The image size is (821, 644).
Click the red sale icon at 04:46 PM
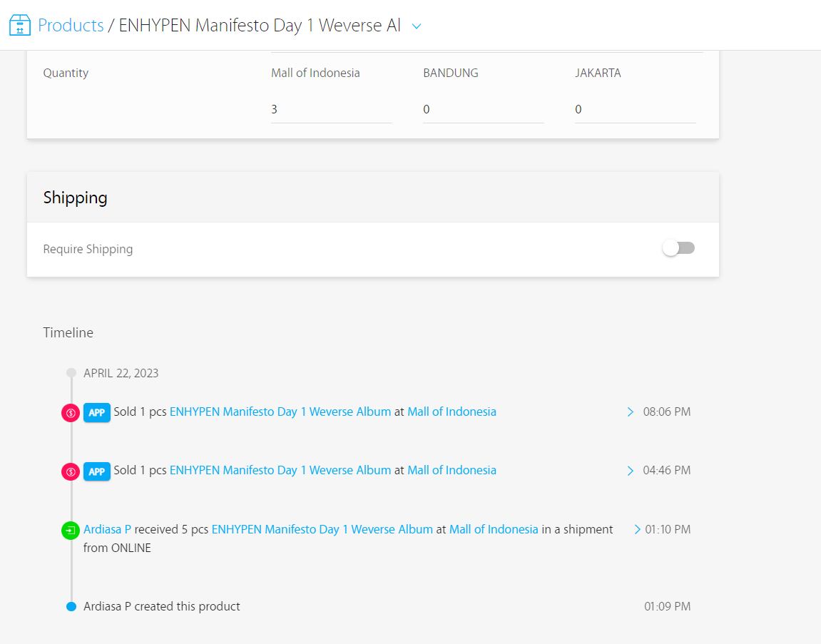(71, 471)
